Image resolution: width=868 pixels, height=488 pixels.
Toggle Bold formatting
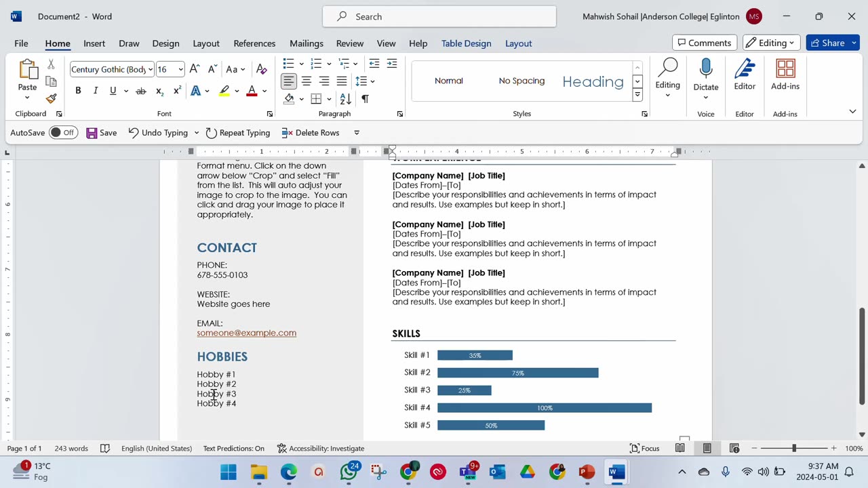(78, 91)
